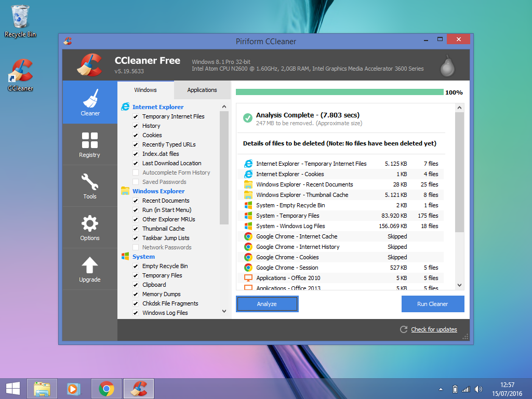This screenshot has width=532, height=399.
Task: Switch to the Applications tab
Action: tap(202, 89)
